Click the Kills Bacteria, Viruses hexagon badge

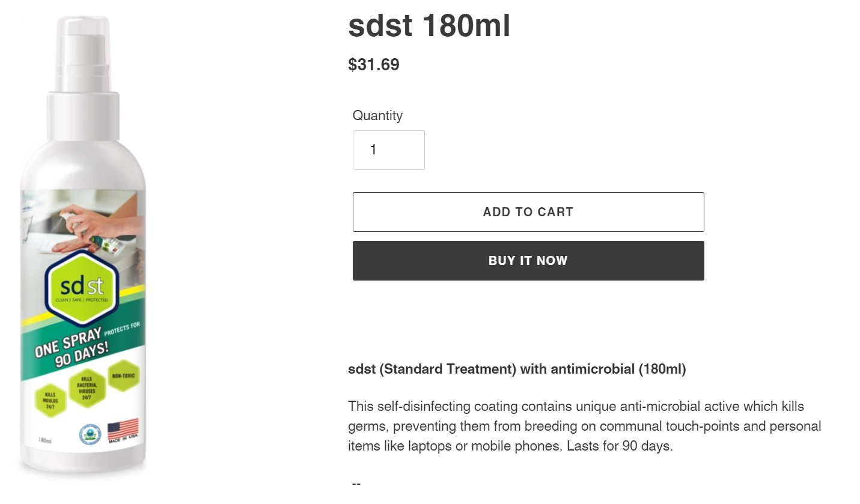click(87, 388)
